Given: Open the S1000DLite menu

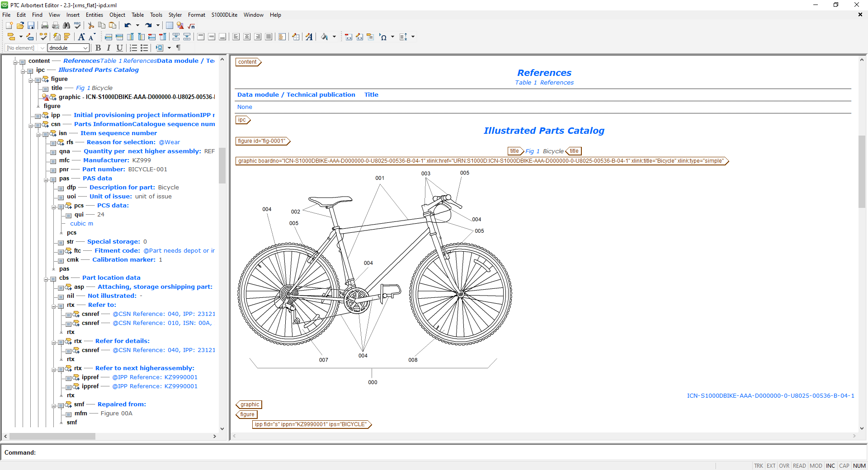Looking at the screenshot, I should 224,15.
